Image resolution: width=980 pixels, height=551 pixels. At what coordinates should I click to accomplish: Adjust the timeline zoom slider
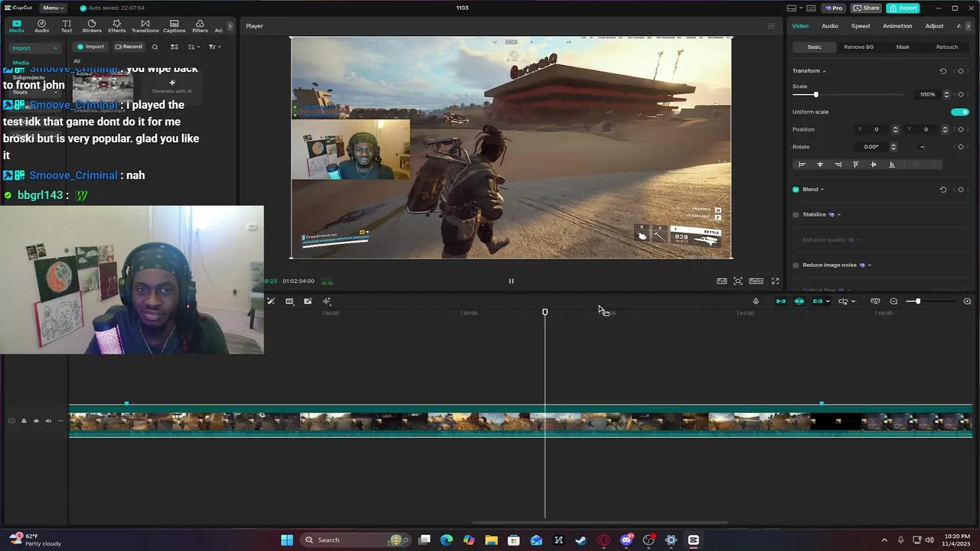(918, 302)
